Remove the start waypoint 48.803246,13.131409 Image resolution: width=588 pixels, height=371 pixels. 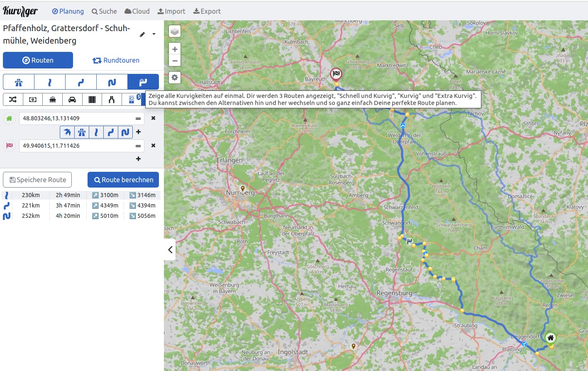(153, 118)
